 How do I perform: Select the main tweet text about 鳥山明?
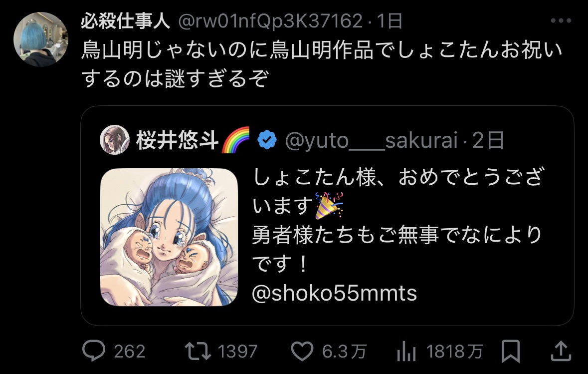pos(322,64)
